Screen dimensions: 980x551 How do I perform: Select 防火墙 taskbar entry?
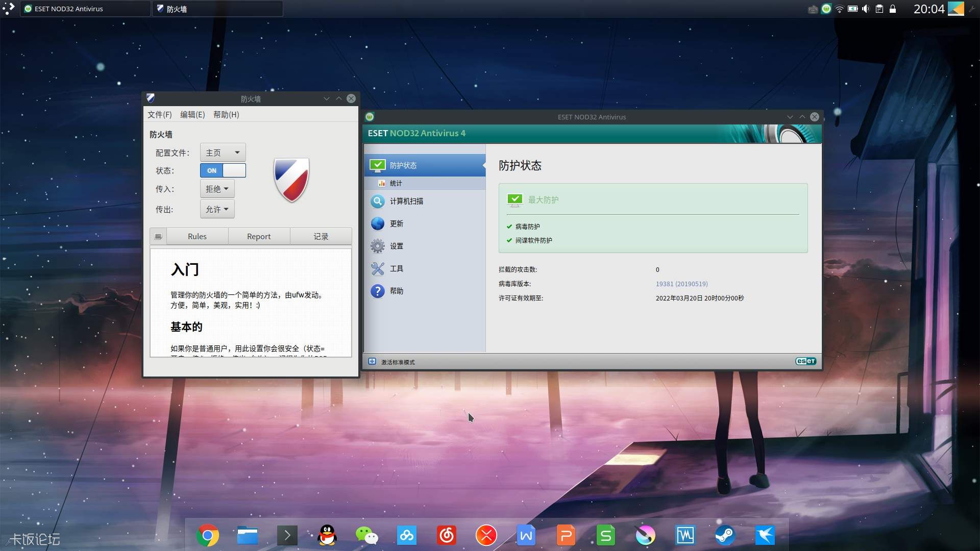click(217, 9)
